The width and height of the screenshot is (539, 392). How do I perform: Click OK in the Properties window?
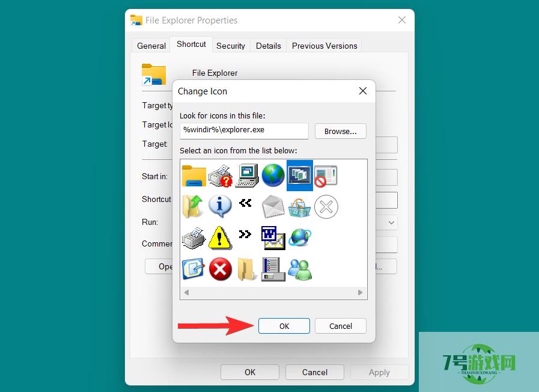coord(250,372)
